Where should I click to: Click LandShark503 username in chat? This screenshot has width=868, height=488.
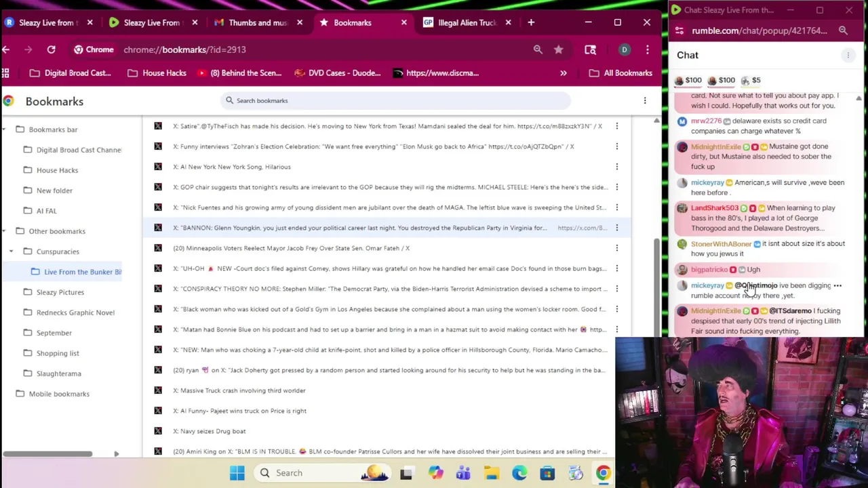tap(714, 208)
